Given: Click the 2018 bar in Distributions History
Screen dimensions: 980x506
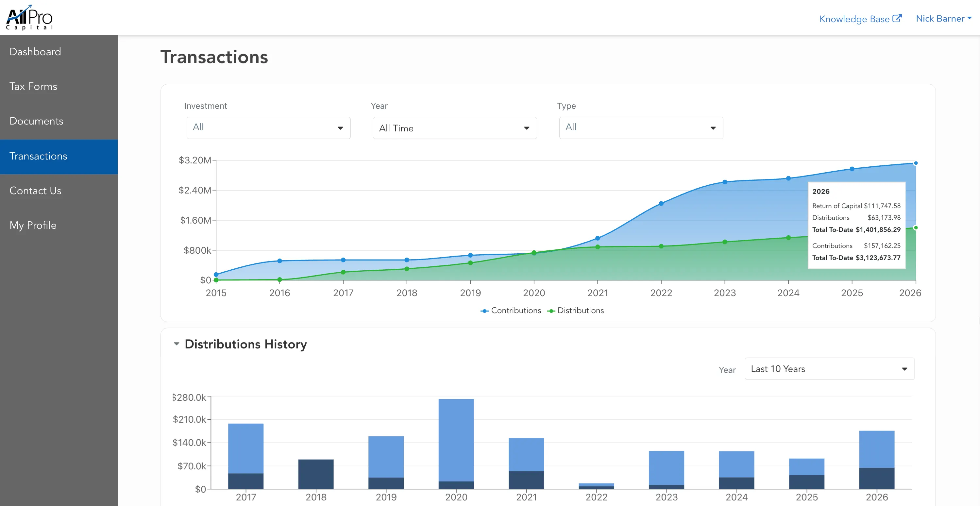Looking at the screenshot, I should [316, 474].
